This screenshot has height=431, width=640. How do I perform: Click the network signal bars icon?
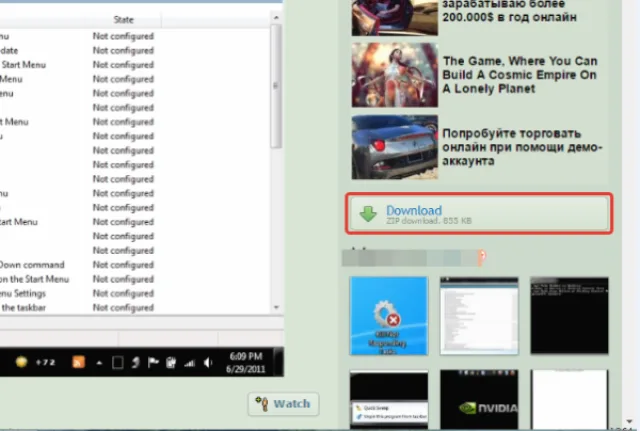click(x=190, y=362)
